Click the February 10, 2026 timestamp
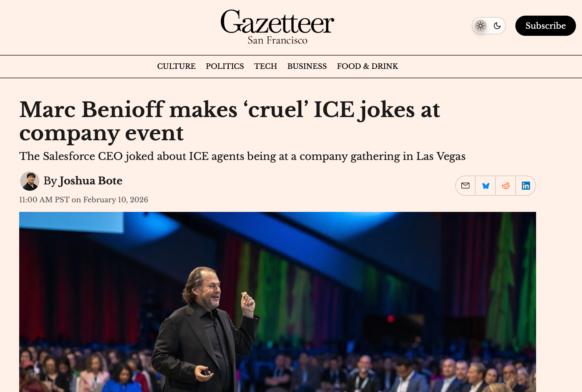 tap(84, 200)
